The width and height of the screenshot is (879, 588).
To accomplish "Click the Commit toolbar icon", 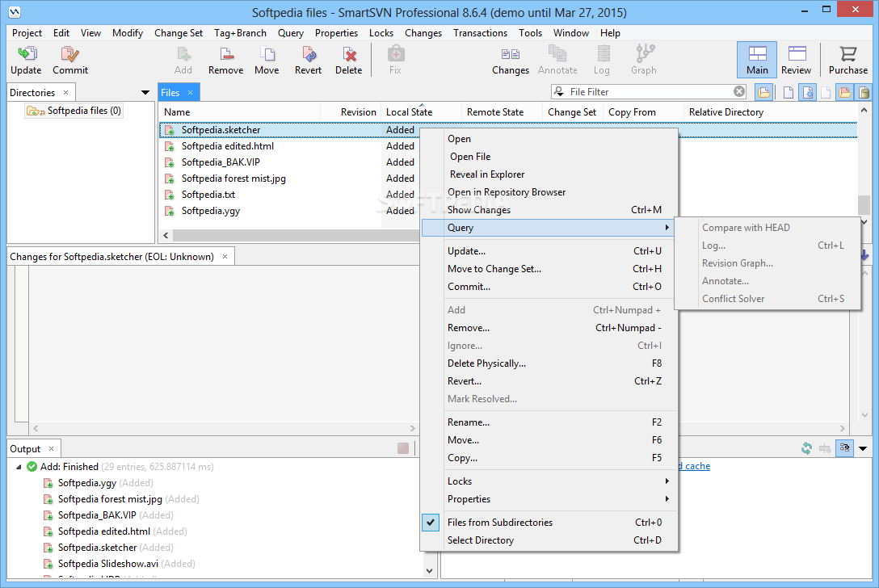I will coord(70,54).
